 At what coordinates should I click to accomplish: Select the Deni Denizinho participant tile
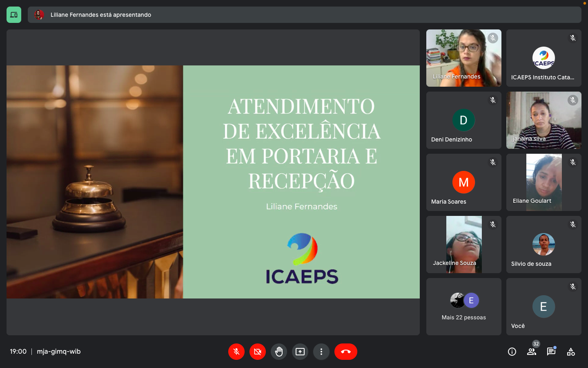click(x=464, y=120)
